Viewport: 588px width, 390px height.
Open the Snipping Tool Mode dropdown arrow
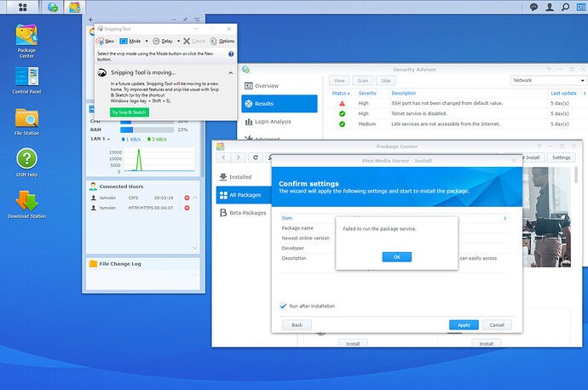tap(147, 41)
